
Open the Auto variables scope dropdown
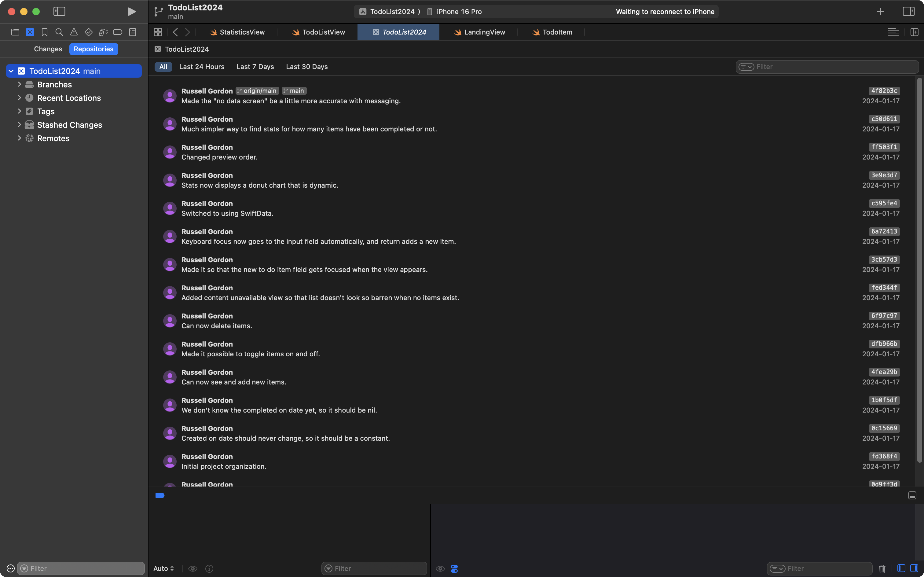coord(164,569)
